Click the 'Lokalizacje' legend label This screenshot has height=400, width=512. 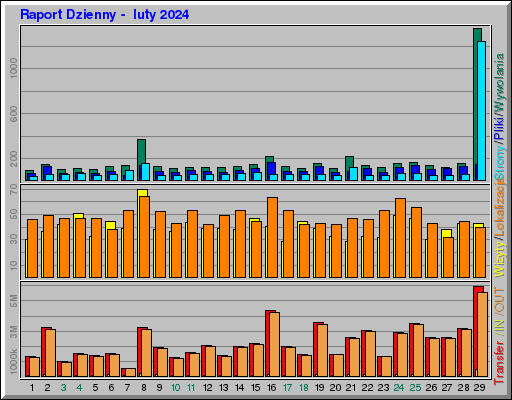(500, 207)
